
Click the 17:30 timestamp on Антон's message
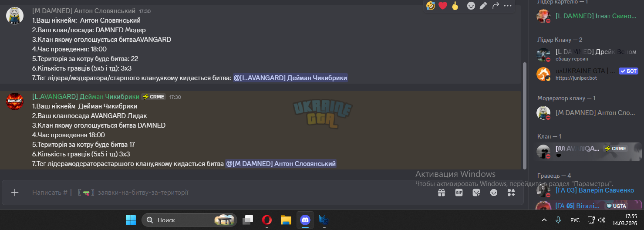click(145, 11)
